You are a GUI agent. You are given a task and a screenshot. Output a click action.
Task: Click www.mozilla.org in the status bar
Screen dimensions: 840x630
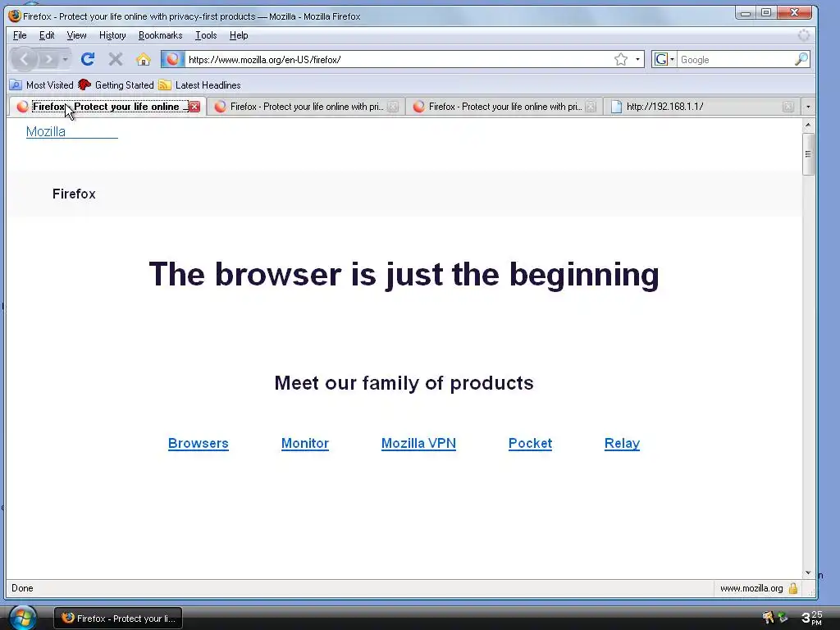[751, 588]
